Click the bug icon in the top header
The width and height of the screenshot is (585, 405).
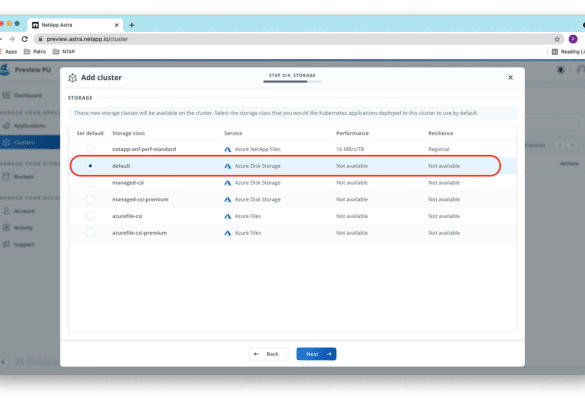[x=560, y=70]
